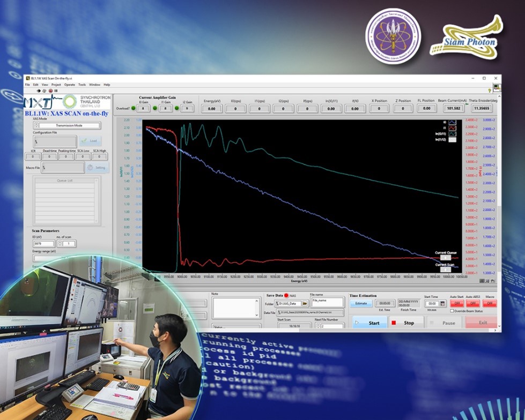The height and width of the screenshot is (420, 525).
Task: Click the Run arrow in the toolbar
Action: click(x=39, y=91)
